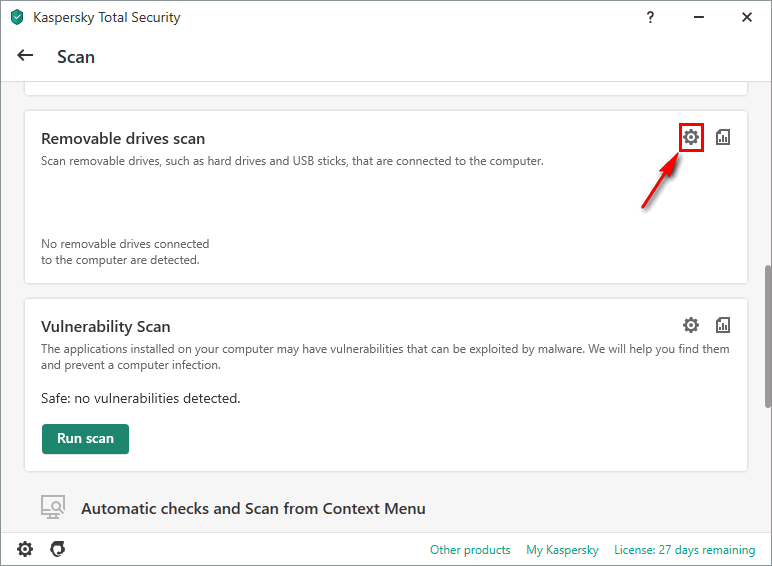Close the Kaspersky Total Security window
Image resolution: width=772 pixels, height=566 pixels.
(747, 17)
